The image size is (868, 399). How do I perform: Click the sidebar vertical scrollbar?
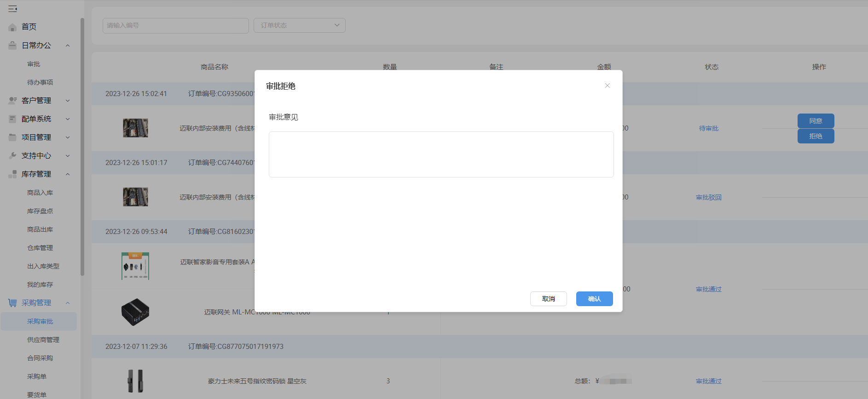tap(82, 147)
